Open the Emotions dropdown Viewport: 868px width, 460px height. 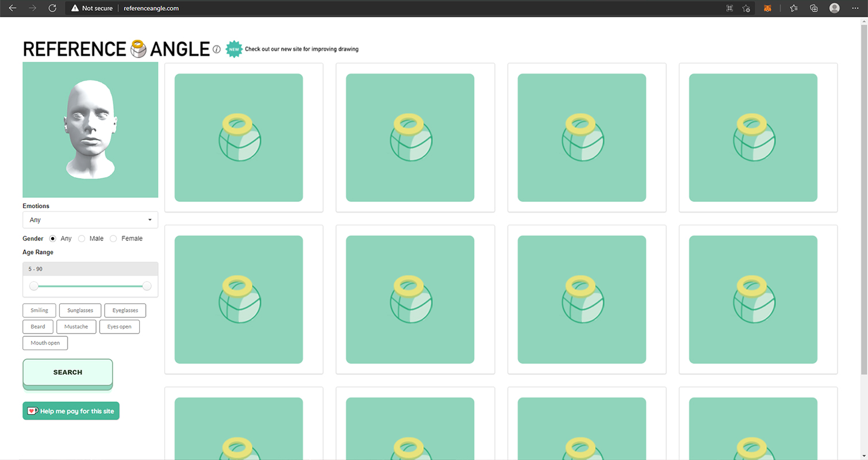(x=90, y=220)
